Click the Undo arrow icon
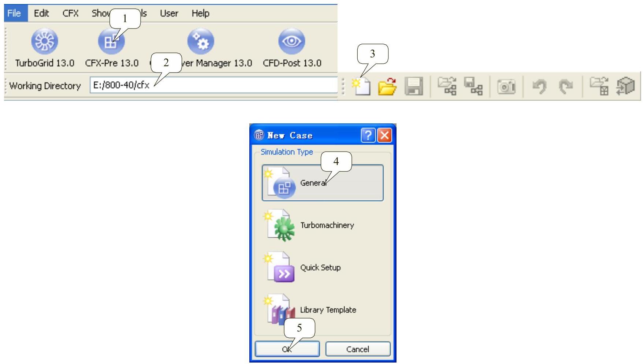The width and height of the screenshot is (644, 364). pos(539,86)
